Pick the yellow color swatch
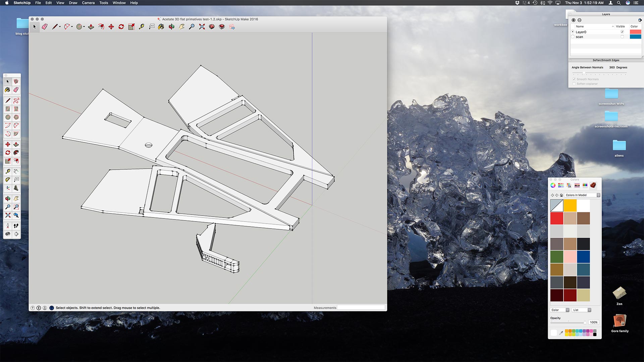The image size is (644, 362). pos(570,205)
